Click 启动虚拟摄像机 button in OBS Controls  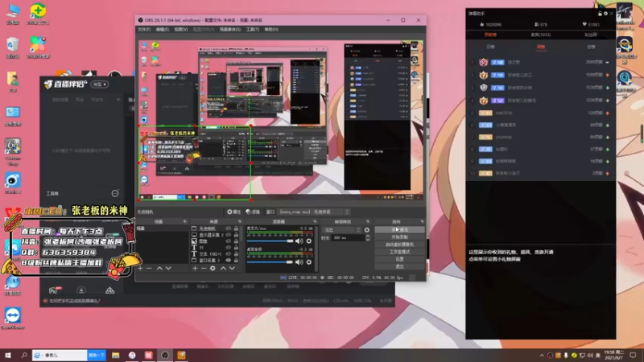click(x=399, y=245)
